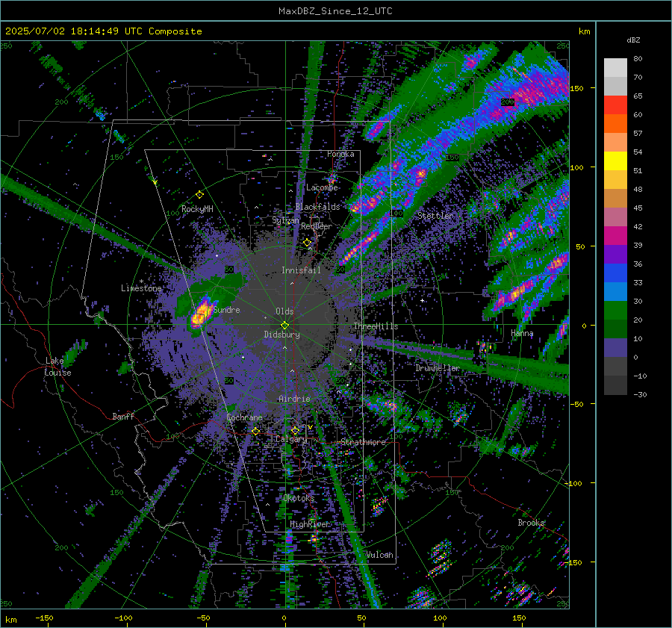Click the -50 tick on right km axis

(578, 404)
